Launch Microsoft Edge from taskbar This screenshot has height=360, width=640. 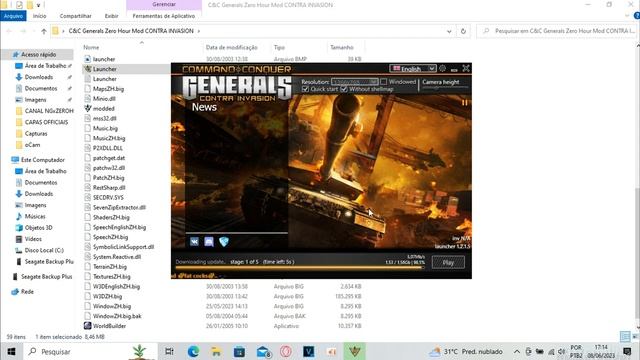(193, 351)
